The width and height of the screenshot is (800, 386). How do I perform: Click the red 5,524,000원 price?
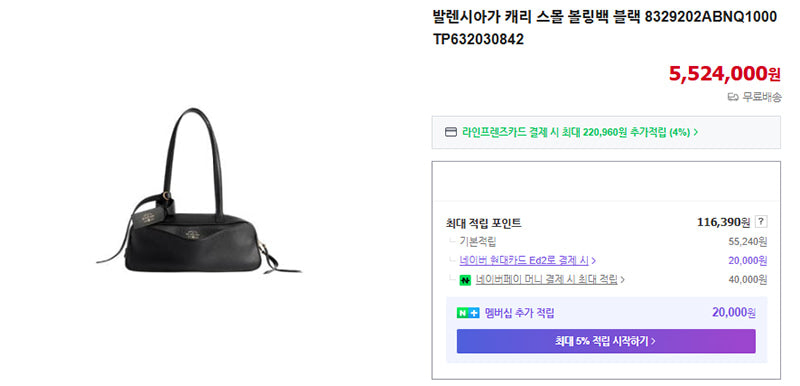[x=724, y=74]
